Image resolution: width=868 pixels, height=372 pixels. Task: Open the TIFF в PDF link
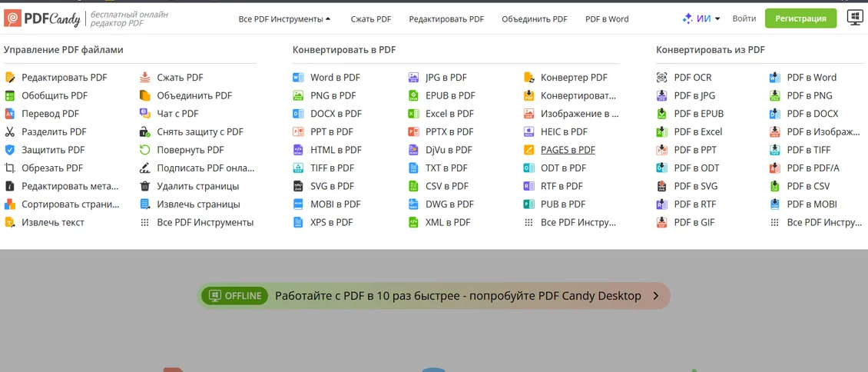(332, 168)
